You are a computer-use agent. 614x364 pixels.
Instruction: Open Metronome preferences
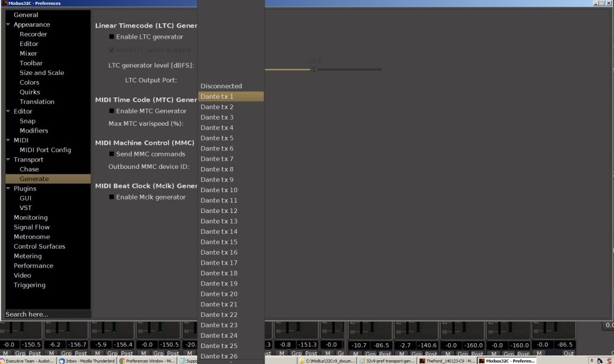[x=32, y=237]
